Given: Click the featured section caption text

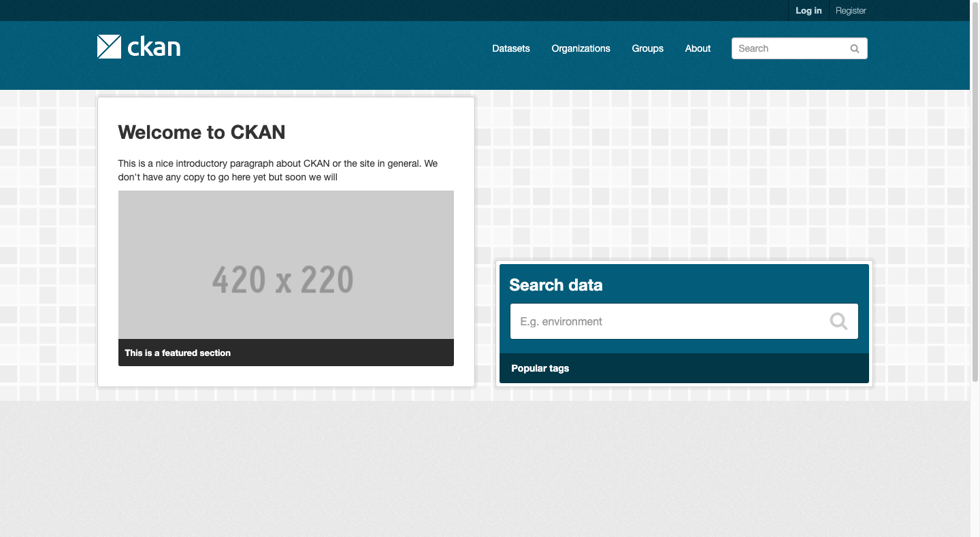Looking at the screenshot, I should tap(177, 353).
